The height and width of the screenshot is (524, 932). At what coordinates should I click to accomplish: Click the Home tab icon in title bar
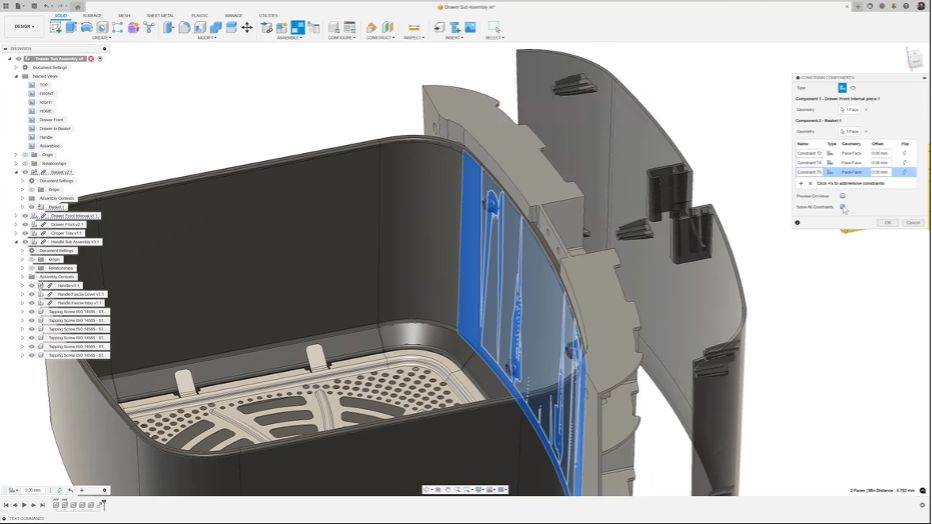coord(77,7)
